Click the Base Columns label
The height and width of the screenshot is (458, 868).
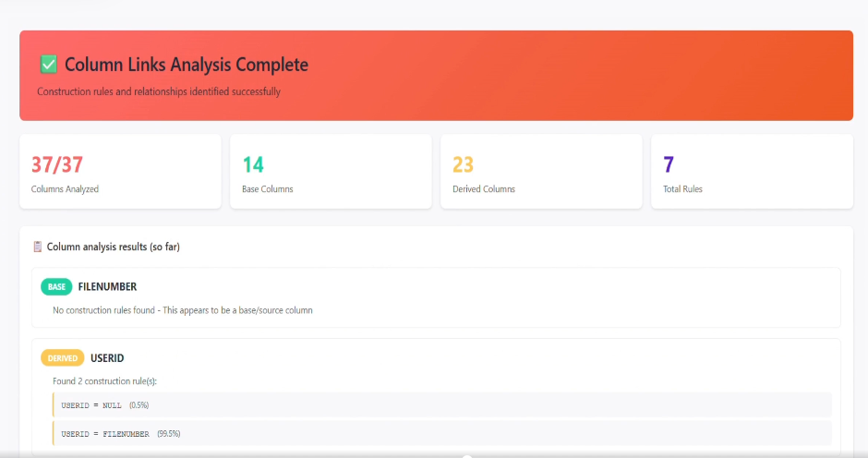point(268,189)
